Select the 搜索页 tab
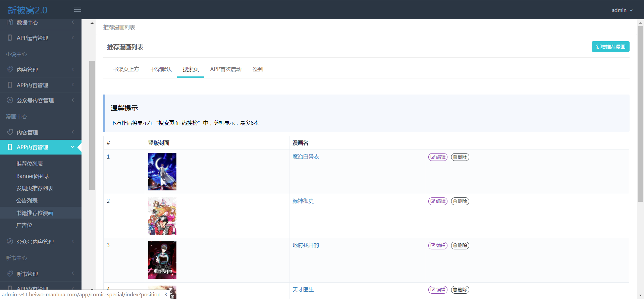The width and height of the screenshot is (644, 299). click(x=191, y=69)
